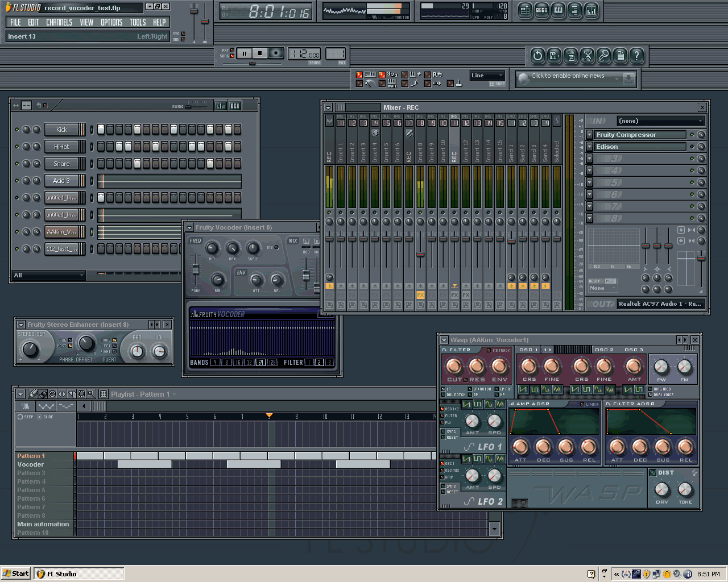
Task: Toggle SYNC option for Wasp LFO 1
Action: coord(443,431)
